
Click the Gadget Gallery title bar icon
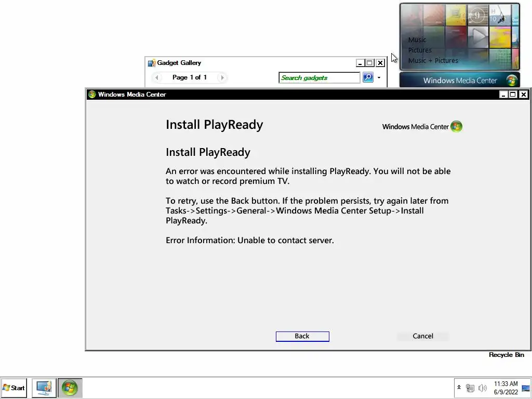click(152, 63)
